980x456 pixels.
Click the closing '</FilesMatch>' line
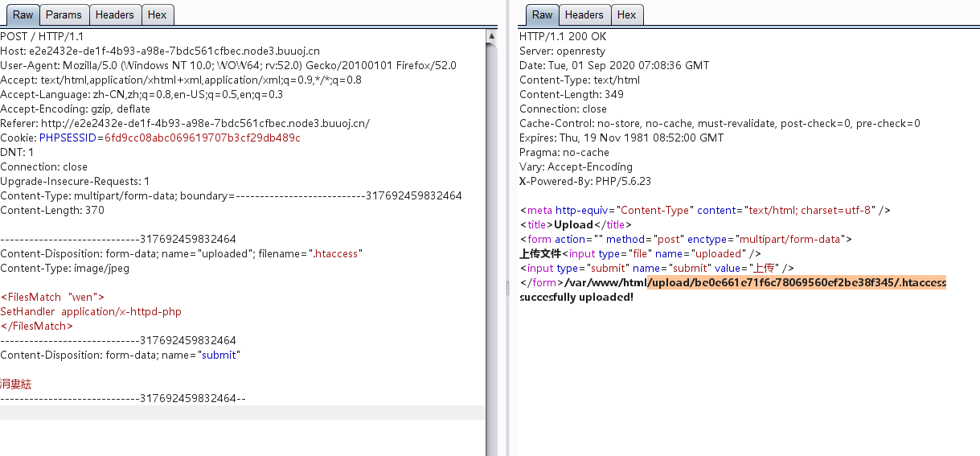coord(37,326)
